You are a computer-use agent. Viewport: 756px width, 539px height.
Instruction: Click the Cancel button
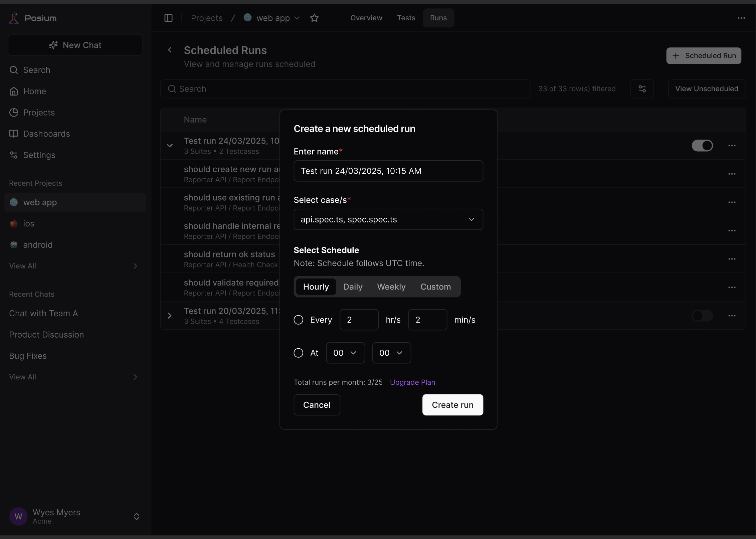[x=317, y=405]
